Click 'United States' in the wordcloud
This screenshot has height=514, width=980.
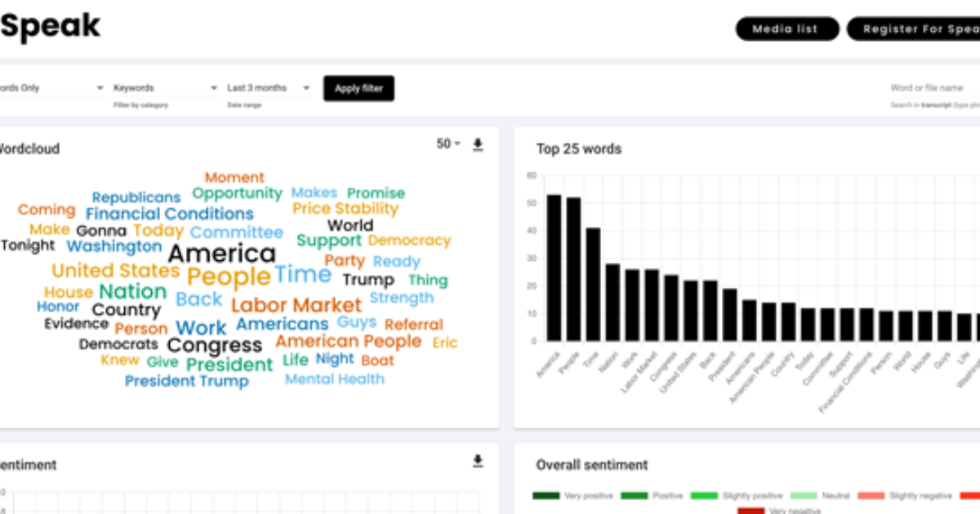[115, 270]
